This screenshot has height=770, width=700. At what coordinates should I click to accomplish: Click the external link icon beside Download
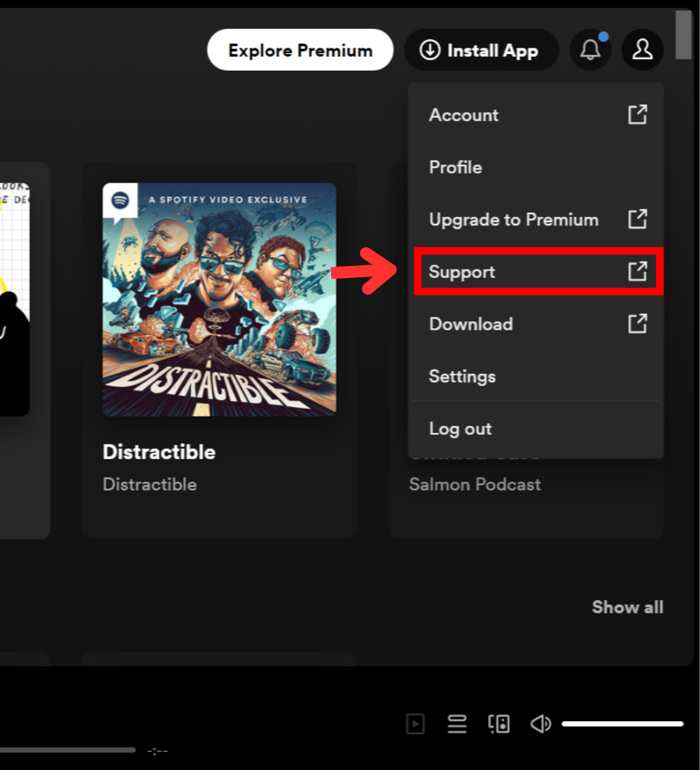pyautogui.click(x=637, y=323)
